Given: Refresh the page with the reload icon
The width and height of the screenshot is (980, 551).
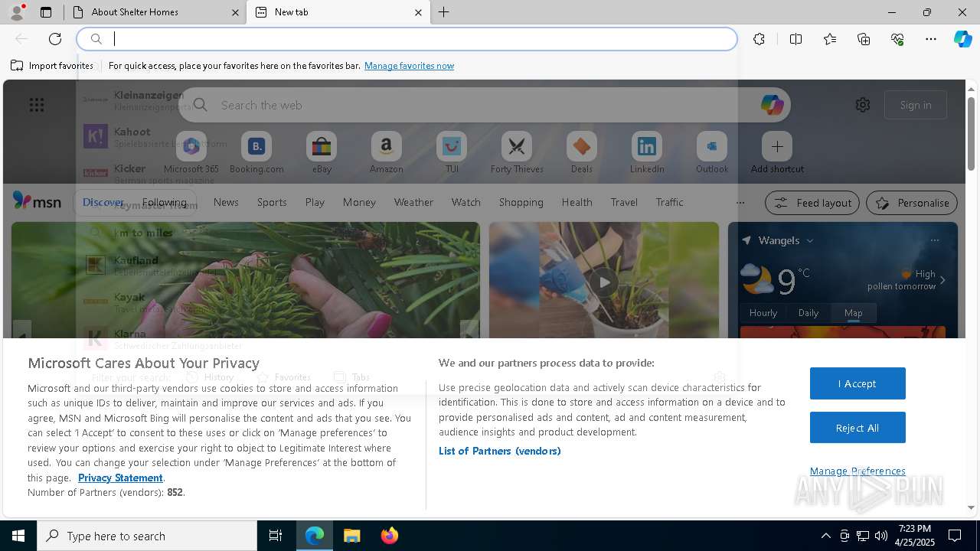Looking at the screenshot, I should 55,39.
